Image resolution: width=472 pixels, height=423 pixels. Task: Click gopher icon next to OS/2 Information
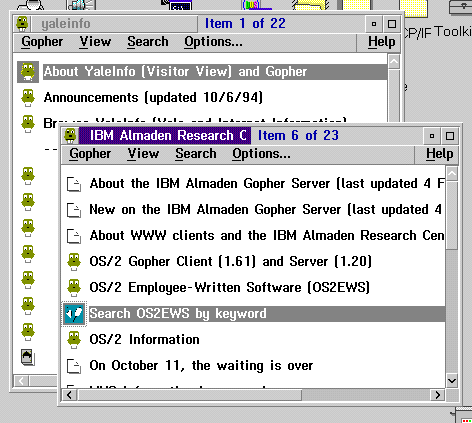[x=74, y=340]
